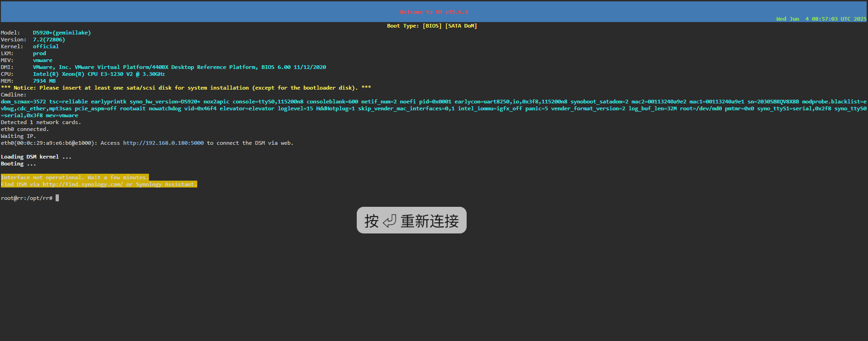Select the LKM value 'prod'

[x=40, y=53]
